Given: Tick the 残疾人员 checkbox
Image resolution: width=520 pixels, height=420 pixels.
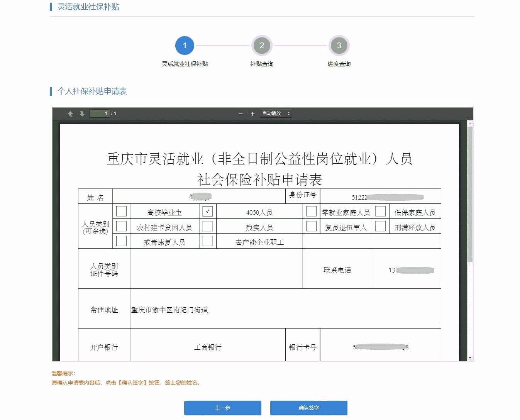Looking at the screenshot, I should [x=208, y=226].
